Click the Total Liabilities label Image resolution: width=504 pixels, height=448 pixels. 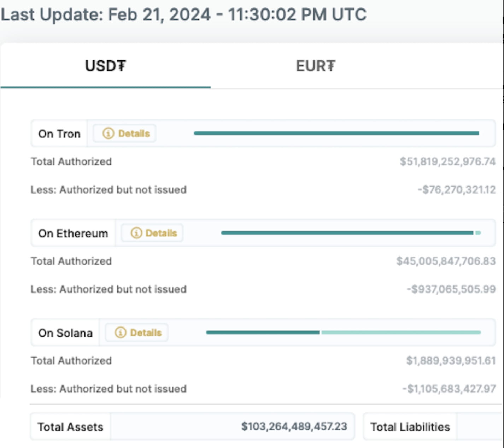coord(410,427)
